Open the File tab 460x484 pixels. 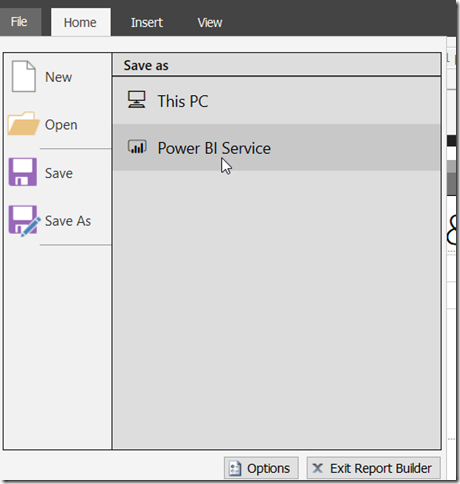(19, 22)
